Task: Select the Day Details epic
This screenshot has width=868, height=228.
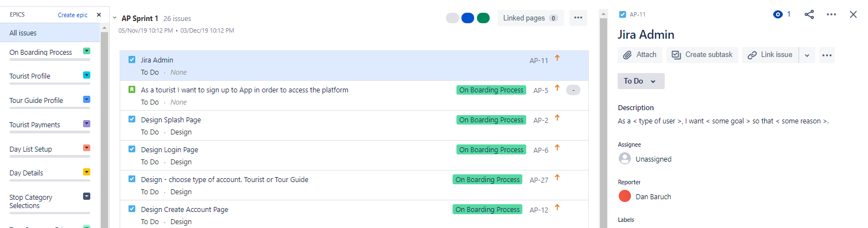Action: (x=26, y=173)
